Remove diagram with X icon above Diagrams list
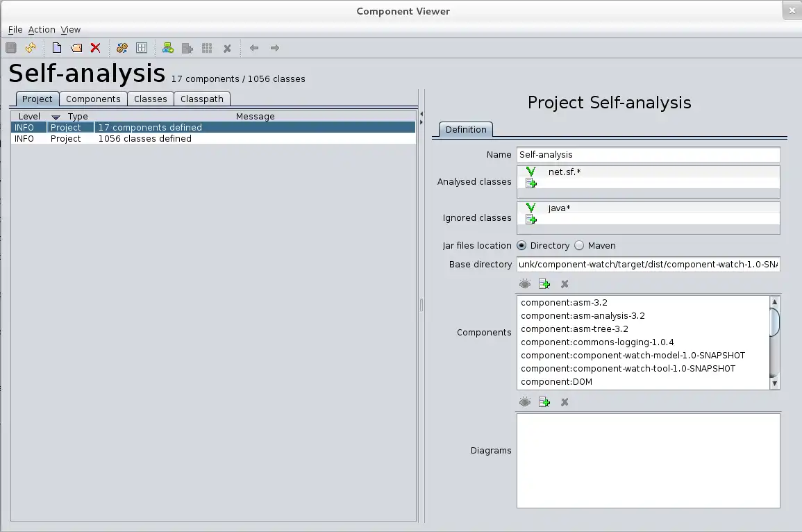Image resolution: width=802 pixels, height=532 pixels. pyautogui.click(x=565, y=403)
